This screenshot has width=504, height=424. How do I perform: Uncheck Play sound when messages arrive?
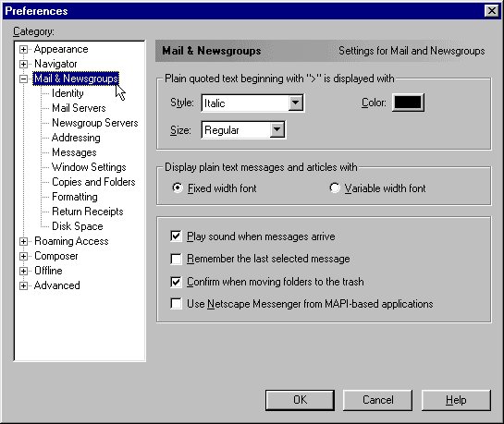[x=176, y=236]
